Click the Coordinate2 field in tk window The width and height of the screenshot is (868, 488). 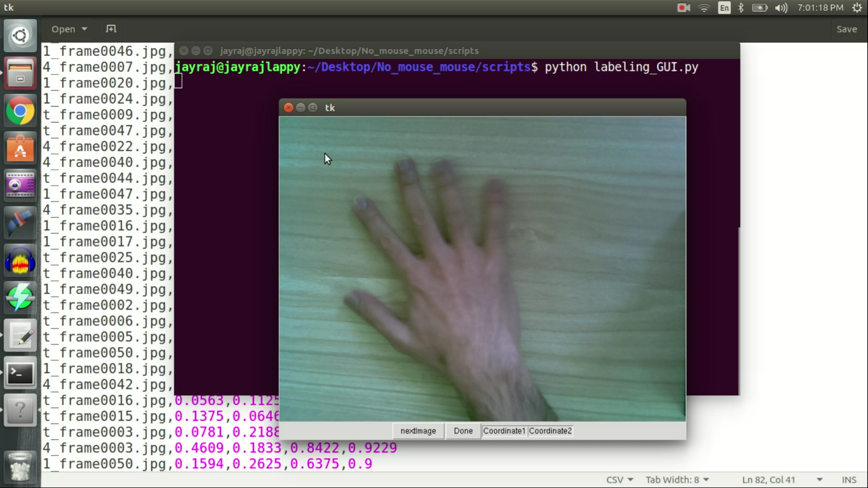point(550,431)
